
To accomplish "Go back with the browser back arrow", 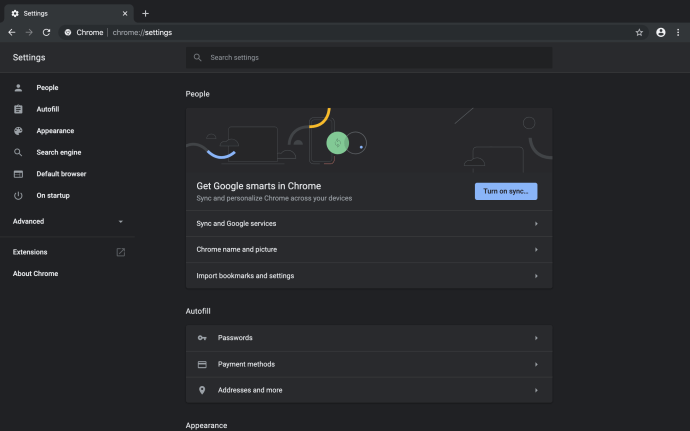I will (12, 33).
